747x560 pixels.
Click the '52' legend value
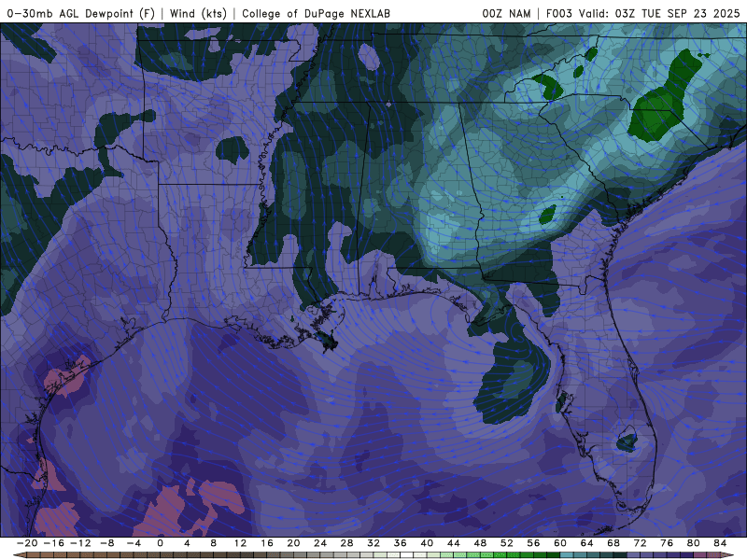(507, 543)
